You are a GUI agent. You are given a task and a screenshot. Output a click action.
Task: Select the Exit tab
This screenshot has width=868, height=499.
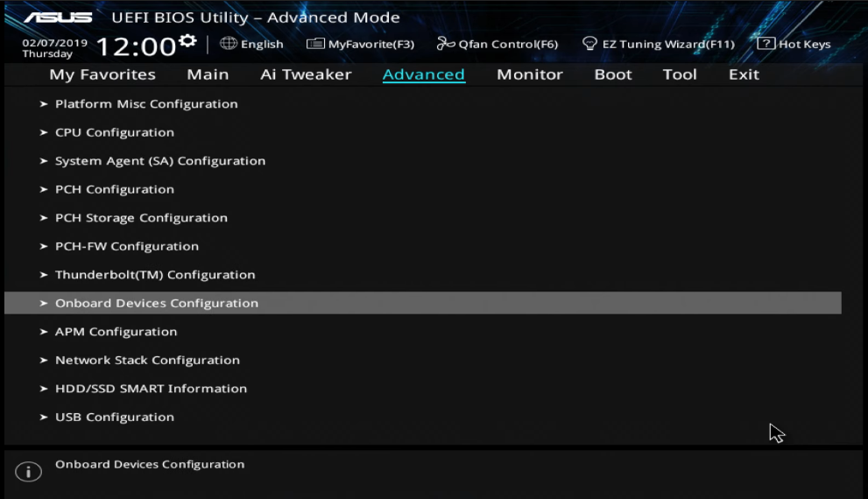(744, 74)
